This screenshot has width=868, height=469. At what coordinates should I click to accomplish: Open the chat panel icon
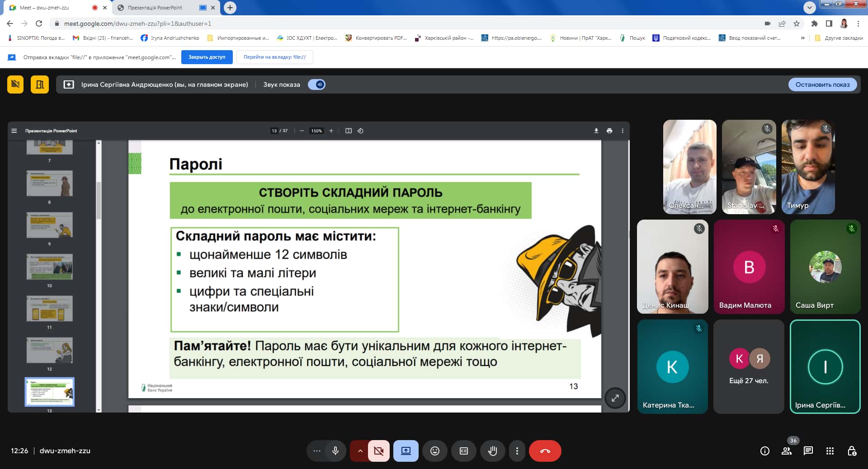[808, 451]
